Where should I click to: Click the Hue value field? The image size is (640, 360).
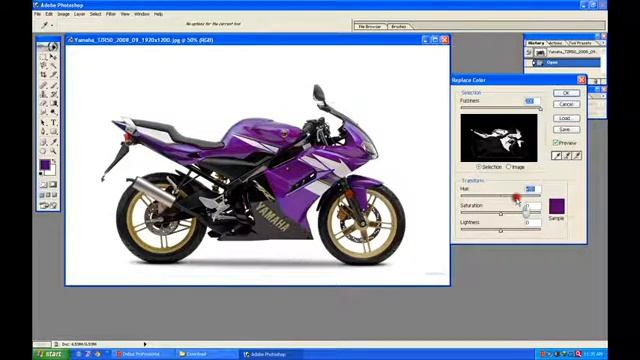coord(532,189)
